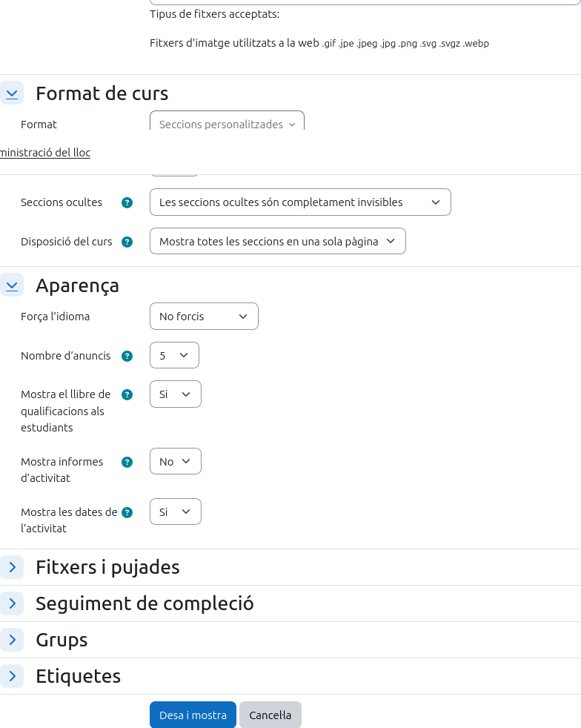Expand the Fitxers i pujades section

[12, 567]
